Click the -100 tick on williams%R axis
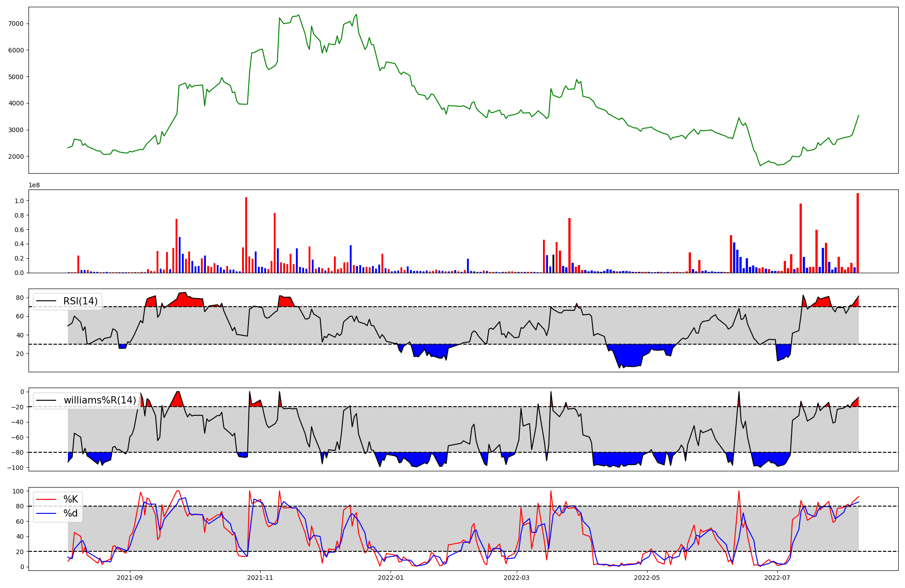Image resolution: width=905 pixels, height=588 pixels. (16, 468)
